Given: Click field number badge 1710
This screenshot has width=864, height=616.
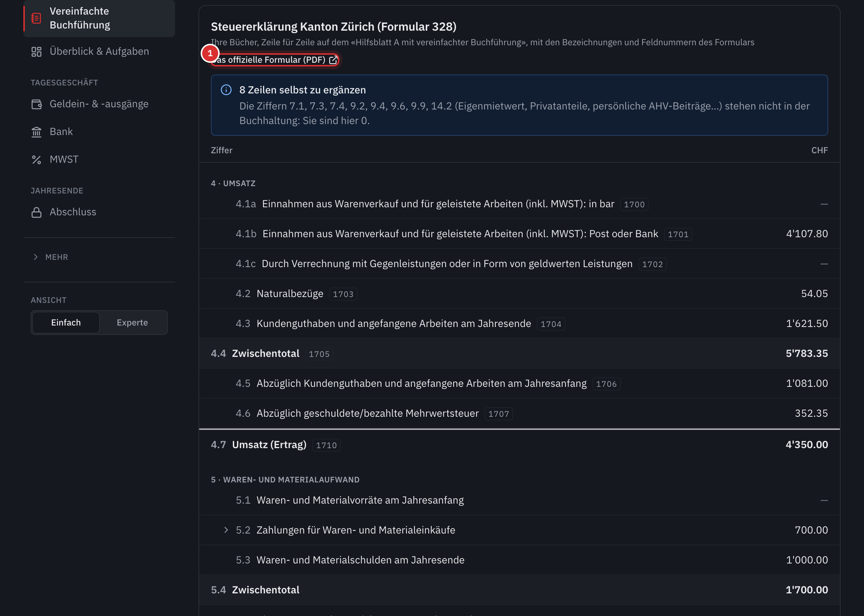Looking at the screenshot, I should 326,445.
